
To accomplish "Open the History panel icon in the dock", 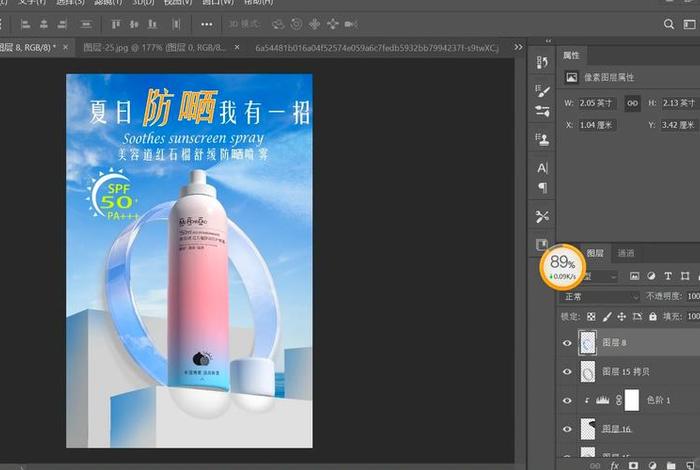I will click(542, 62).
